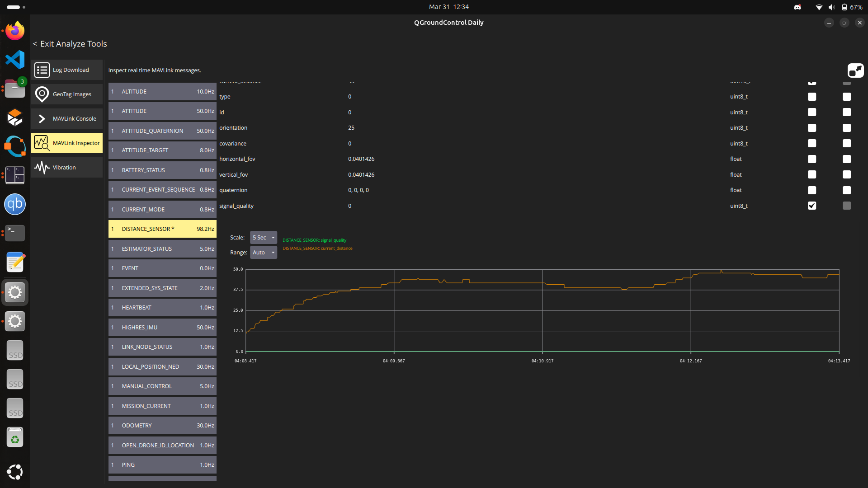This screenshot has width=868, height=488.
Task: Enable first plot checkbox for orientation
Action: pos(812,128)
